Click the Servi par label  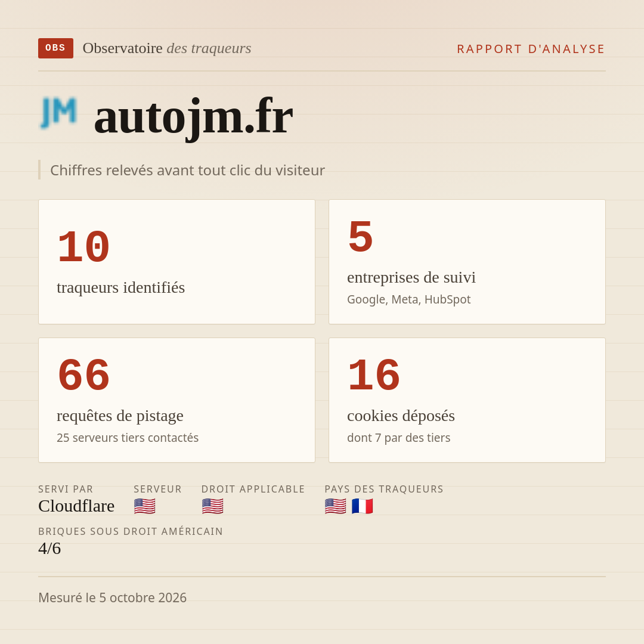coord(66,489)
